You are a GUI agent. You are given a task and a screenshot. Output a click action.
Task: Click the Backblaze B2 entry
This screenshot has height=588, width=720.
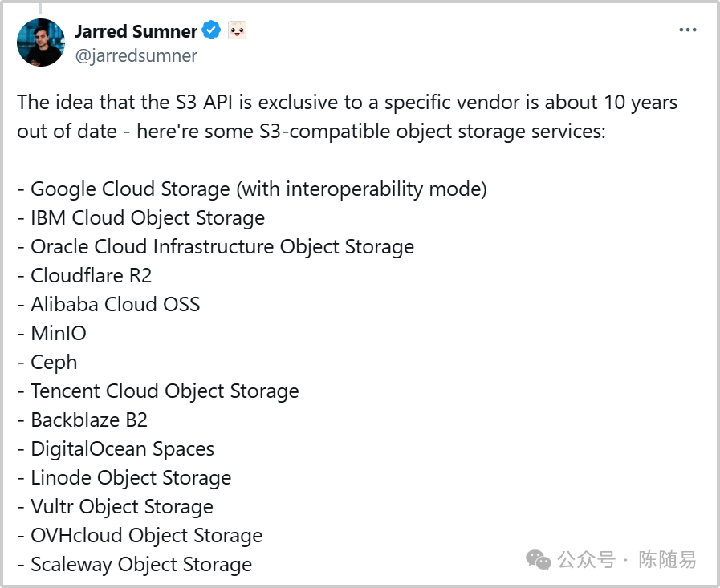[83, 420]
